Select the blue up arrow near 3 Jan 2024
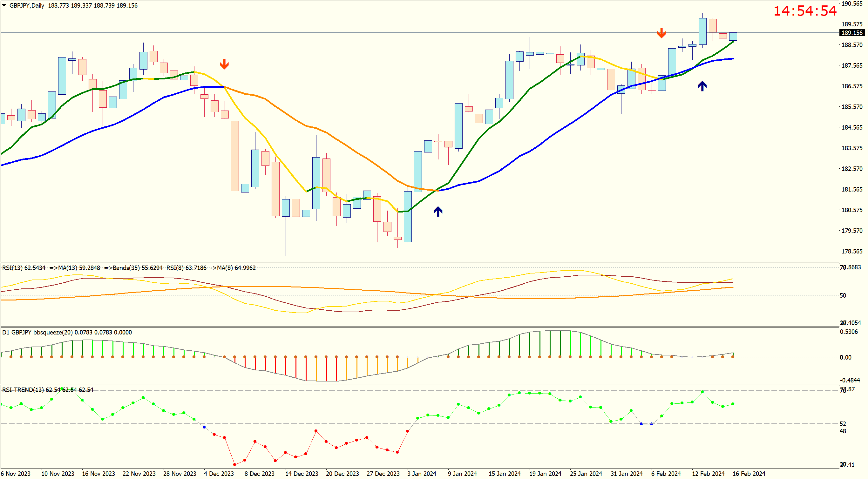Image resolution: width=868 pixels, height=479 pixels. click(438, 211)
